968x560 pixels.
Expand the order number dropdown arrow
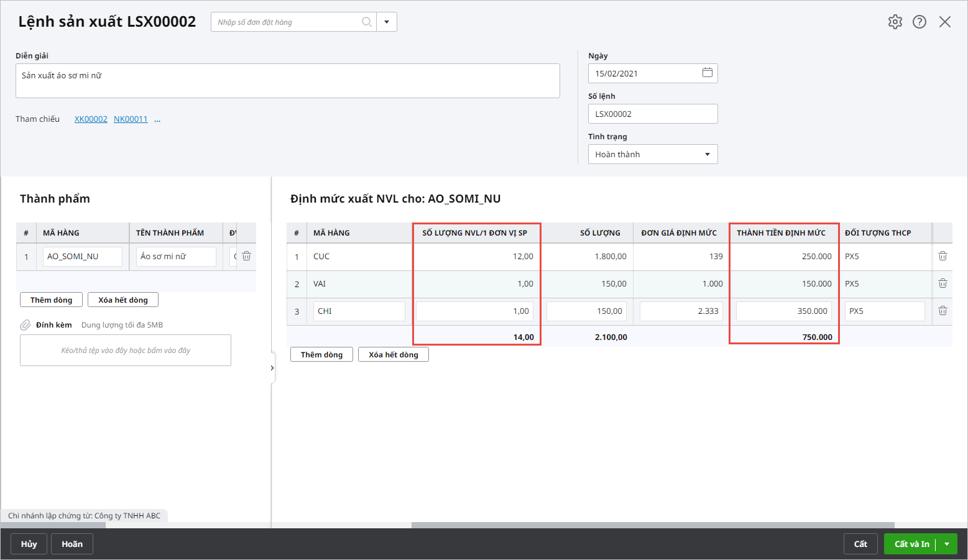pos(387,22)
